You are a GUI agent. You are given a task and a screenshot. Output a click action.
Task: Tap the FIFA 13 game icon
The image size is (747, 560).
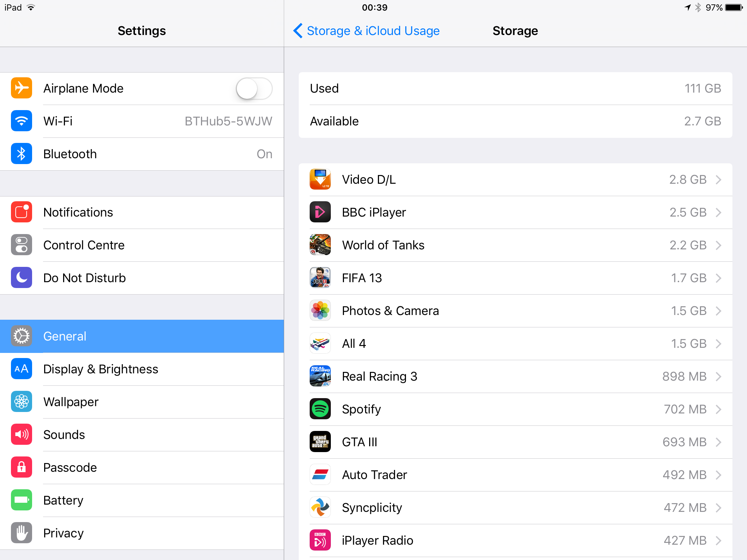320,278
